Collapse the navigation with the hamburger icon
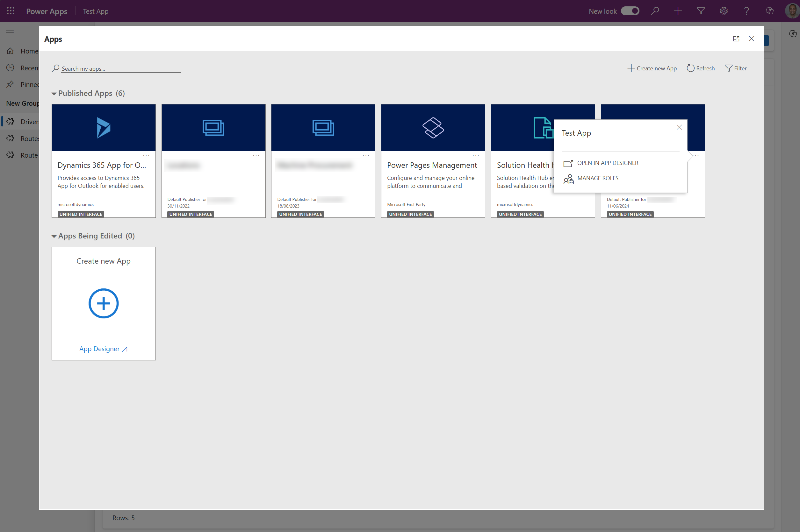This screenshot has width=800, height=532. coord(10,32)
